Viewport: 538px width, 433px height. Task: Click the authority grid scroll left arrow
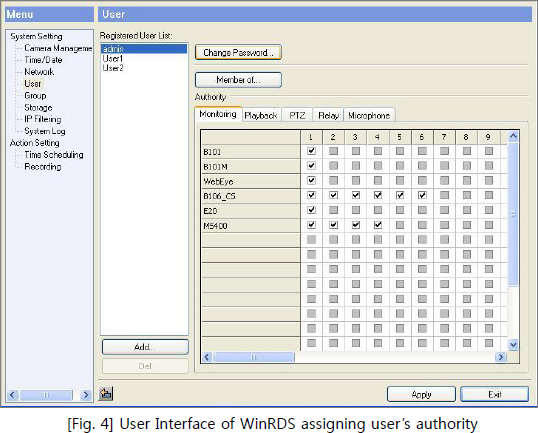point(207,357)
